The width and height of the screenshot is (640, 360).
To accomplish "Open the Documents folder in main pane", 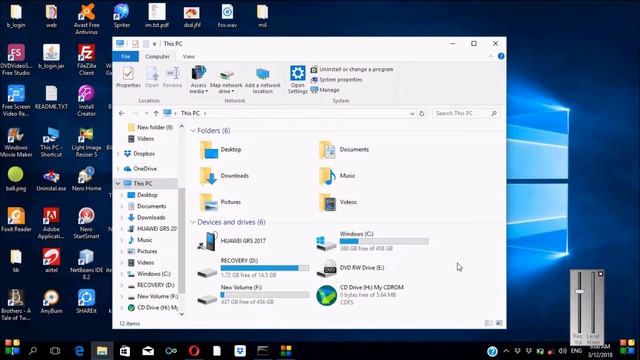I will pyautogui.click(x=344, y=150).
